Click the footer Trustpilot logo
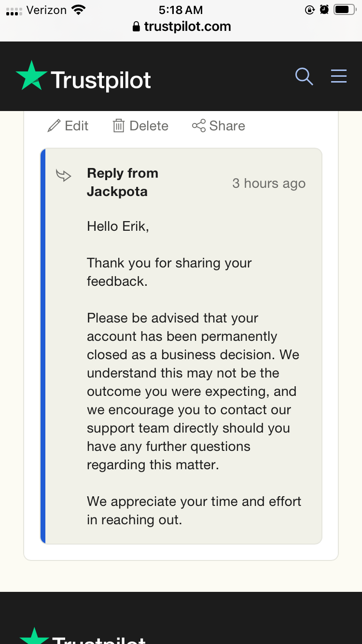This screenshot has width=362, height=644. (82, 636)
